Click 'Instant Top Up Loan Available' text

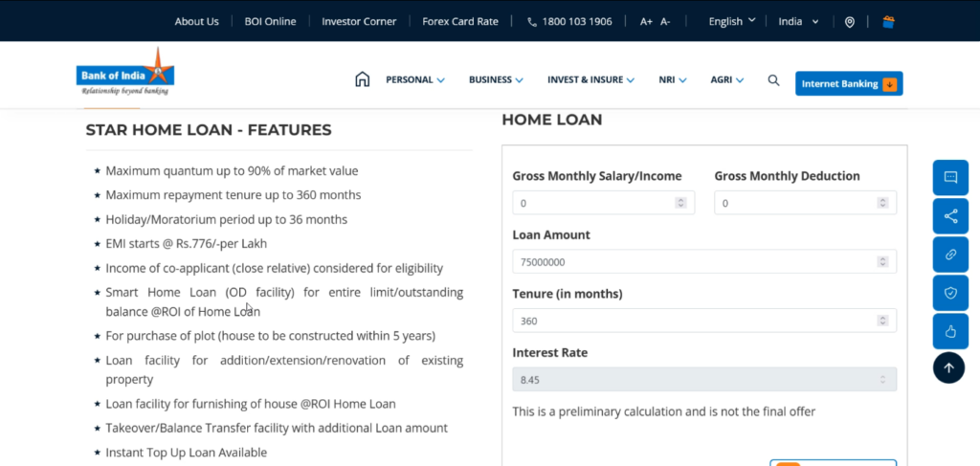click(187, 453)
